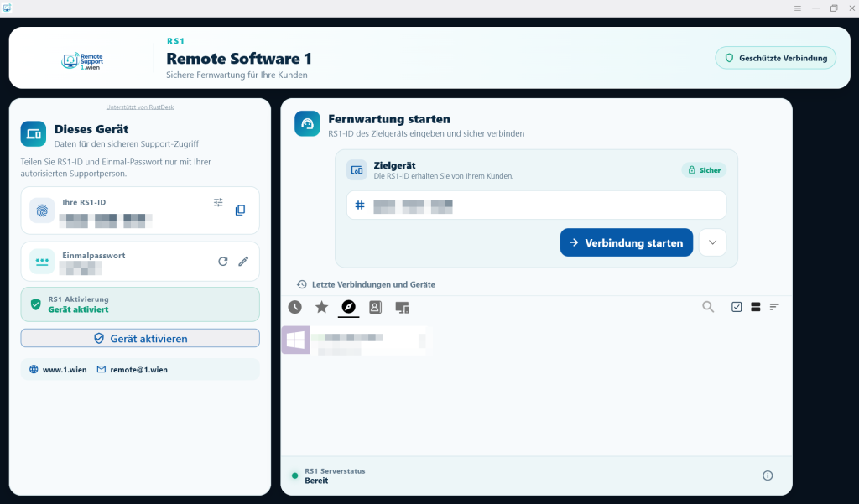Viewport: 859px width, 504px height.
Task: Click the globe icon next to www.1.wien
Action: tap(34, 369)
